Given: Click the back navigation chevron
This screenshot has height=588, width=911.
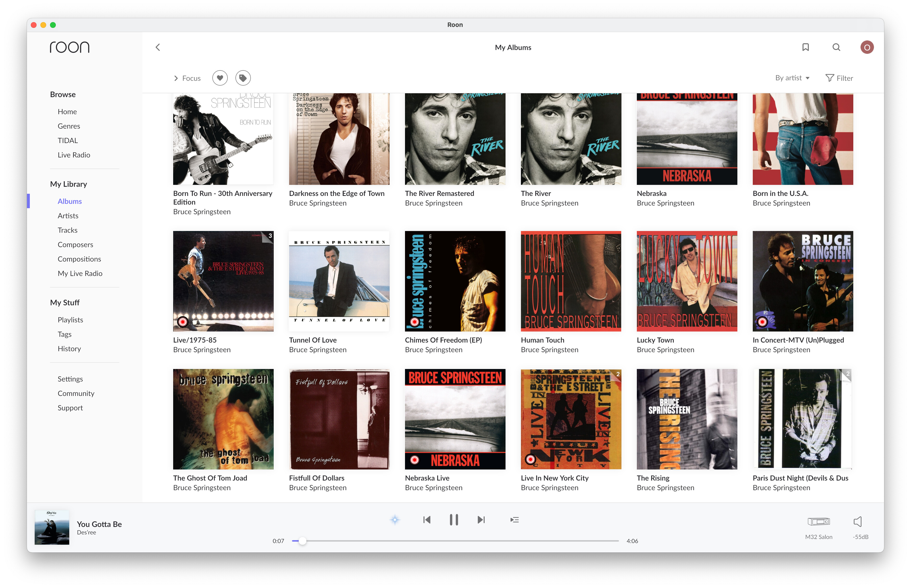Looking at the screenshot, I should [x=158, y=47].
